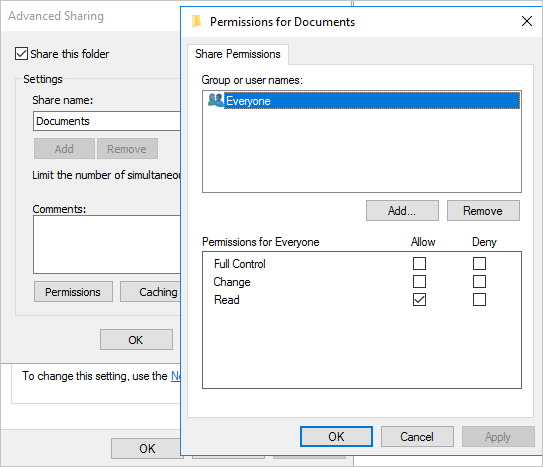Viewport: 543px width, 467px height.
Task: Click OK button in bottom background window
Action: 146,448
